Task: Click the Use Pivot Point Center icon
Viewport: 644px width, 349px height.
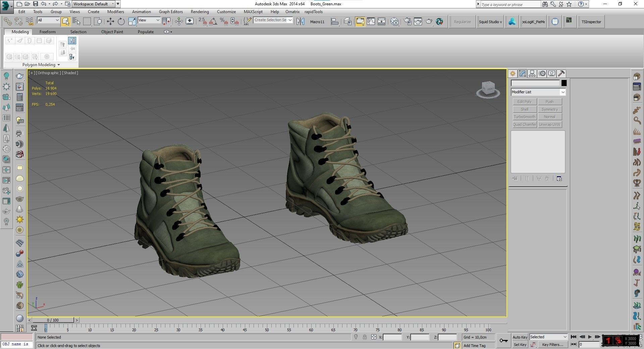Action: 166,21
